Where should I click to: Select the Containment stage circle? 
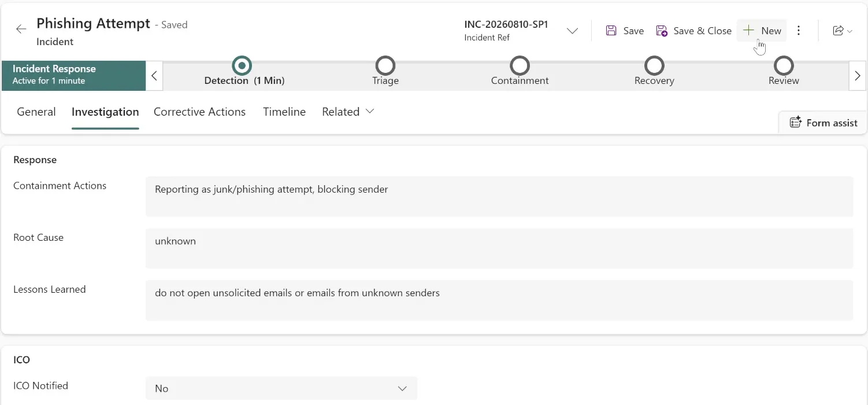520,66
